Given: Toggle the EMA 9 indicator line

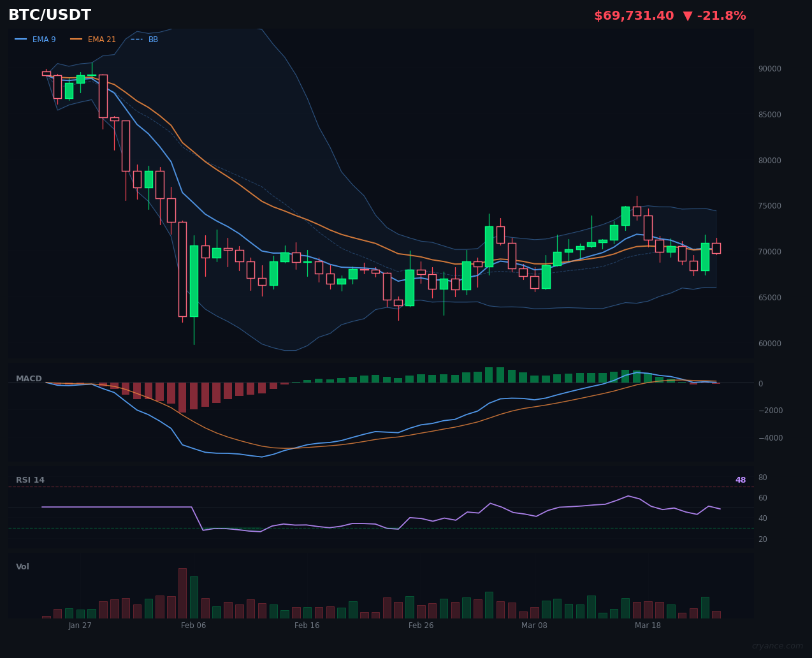Looking at the screenshot, I should pos(44,39).
